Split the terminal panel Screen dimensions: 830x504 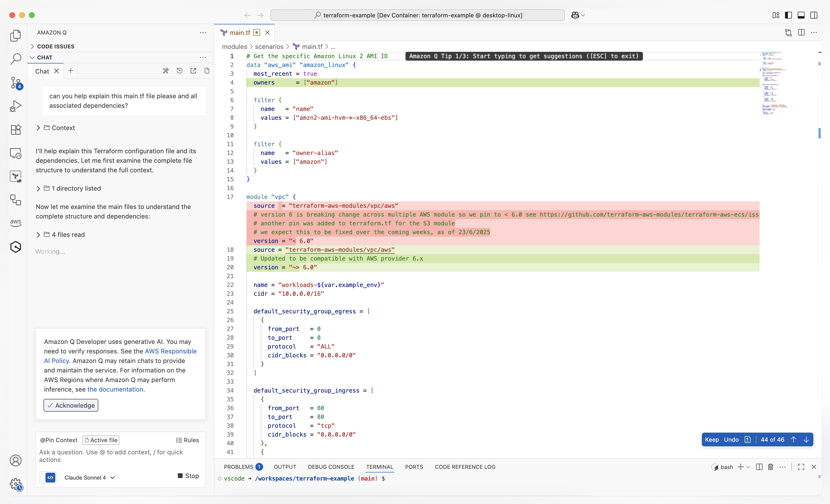pos(759,467)
